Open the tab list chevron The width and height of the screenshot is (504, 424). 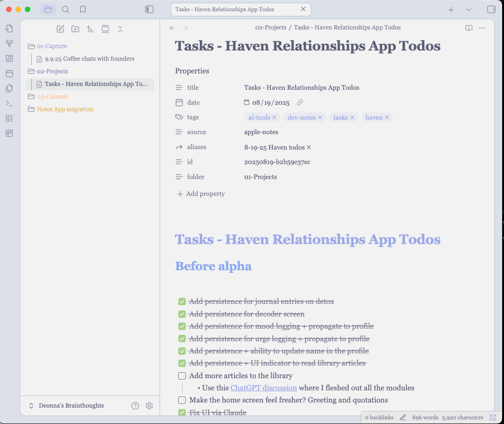[468, 10]
